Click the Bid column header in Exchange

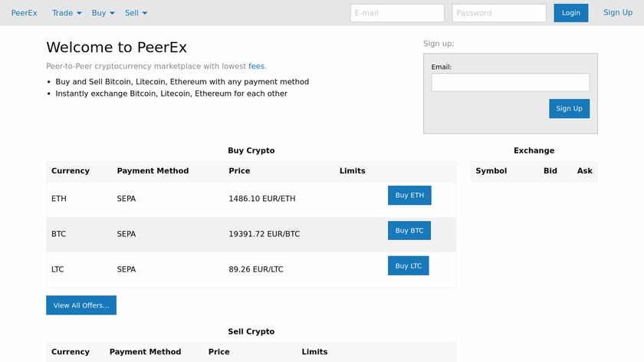click(x=550, y=171)
